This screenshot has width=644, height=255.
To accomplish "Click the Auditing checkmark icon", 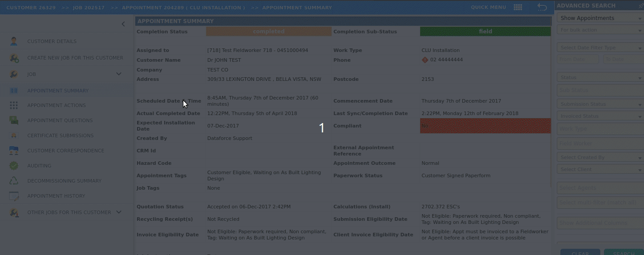I will [14, 166].
